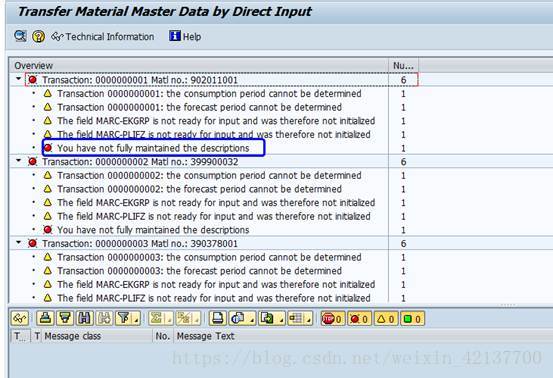Screen dimensions: 553x378
Task: Click the Print icon
Action: (218, 318)
